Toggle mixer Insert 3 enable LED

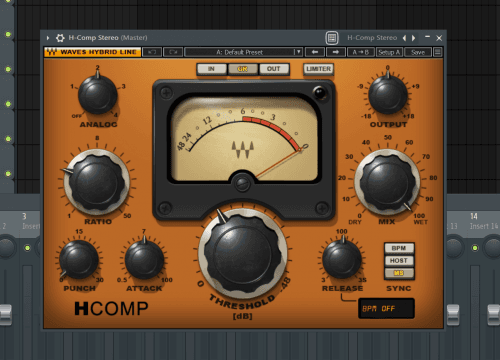[x=27, y=248]
